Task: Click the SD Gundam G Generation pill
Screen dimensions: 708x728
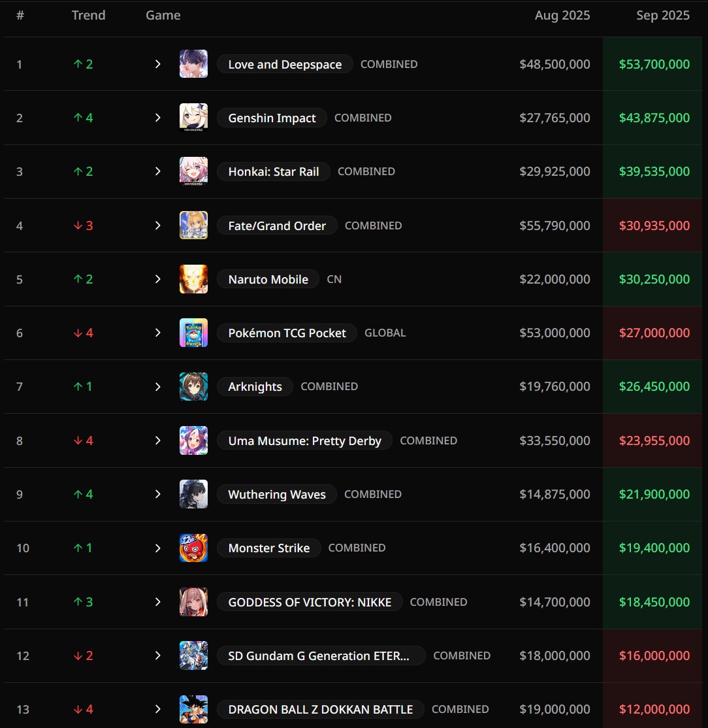Action: [321, 655]
